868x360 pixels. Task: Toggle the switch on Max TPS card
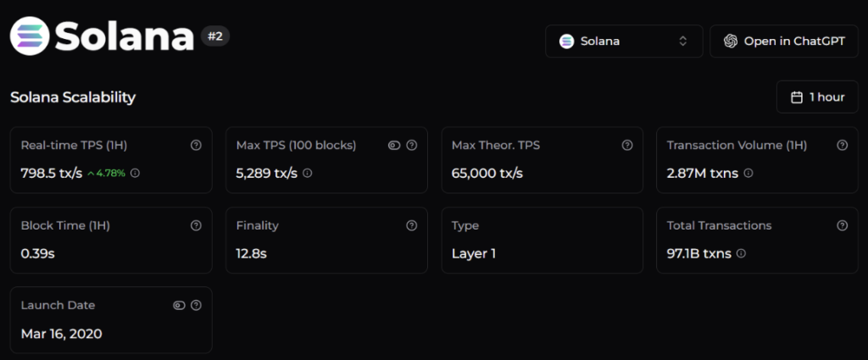[394, 145]
